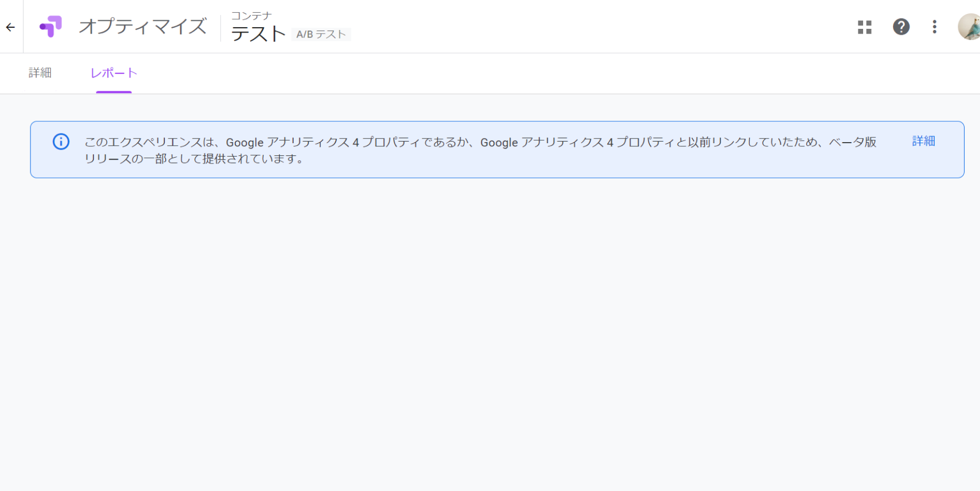The height and width of the screenshot is (491, 980).
Task: Click the オプティマイズ product name
Action: (x=143, y=26)
